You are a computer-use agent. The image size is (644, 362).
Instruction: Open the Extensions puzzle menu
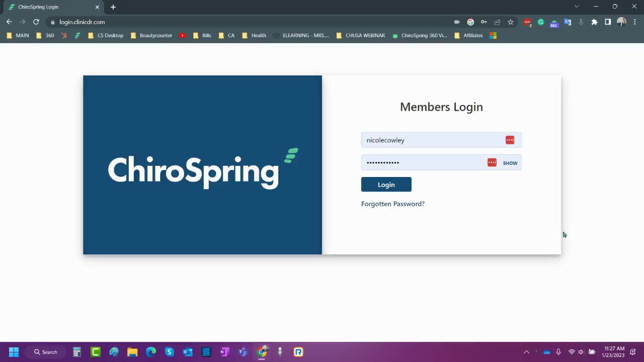(x=594, y=22)
